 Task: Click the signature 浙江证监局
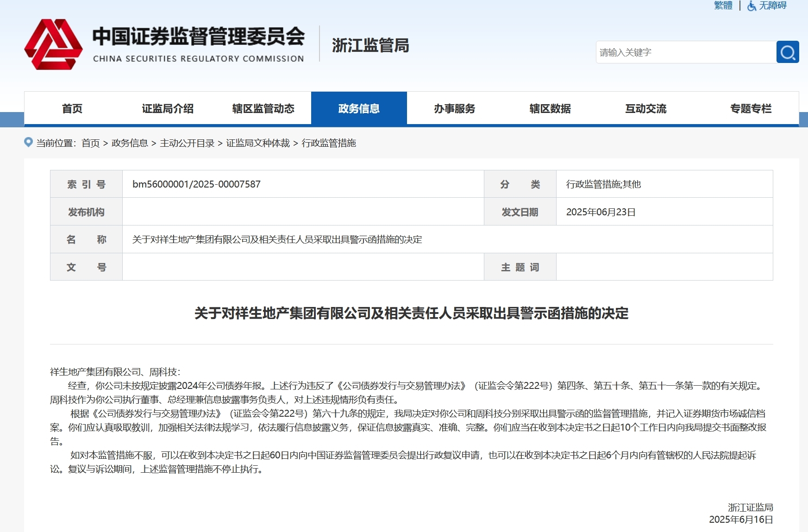tap(750, 507)
